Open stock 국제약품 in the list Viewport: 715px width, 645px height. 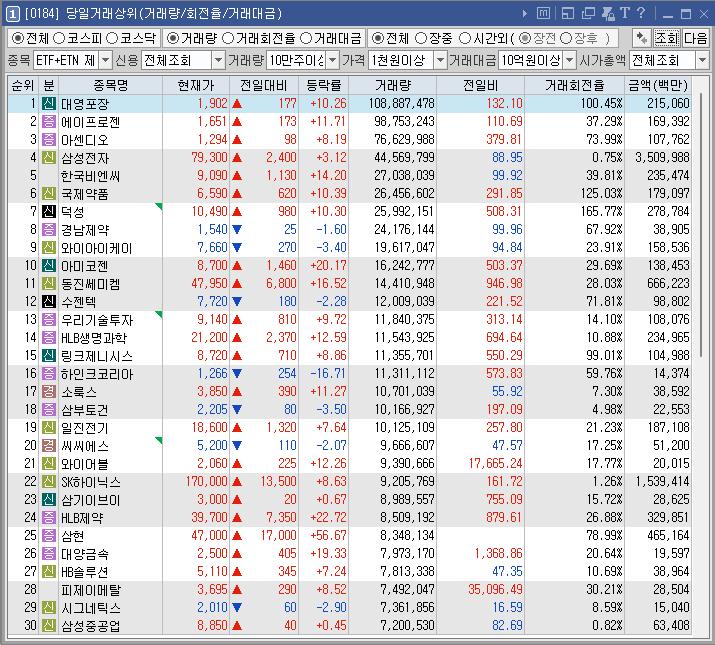point(85,194)
